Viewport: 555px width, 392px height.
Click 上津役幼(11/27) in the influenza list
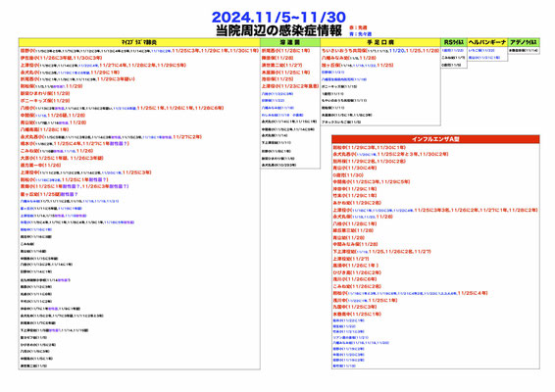point(351,259)
